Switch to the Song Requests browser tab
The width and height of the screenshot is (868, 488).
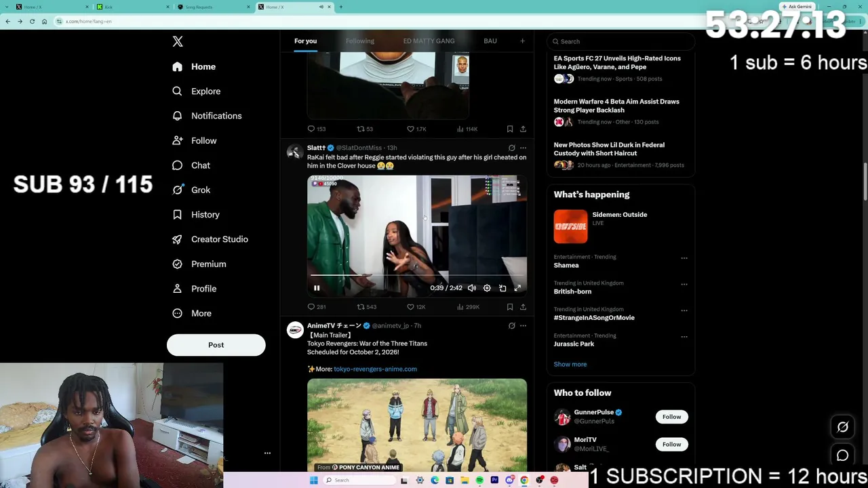click(x=213, y=7)
